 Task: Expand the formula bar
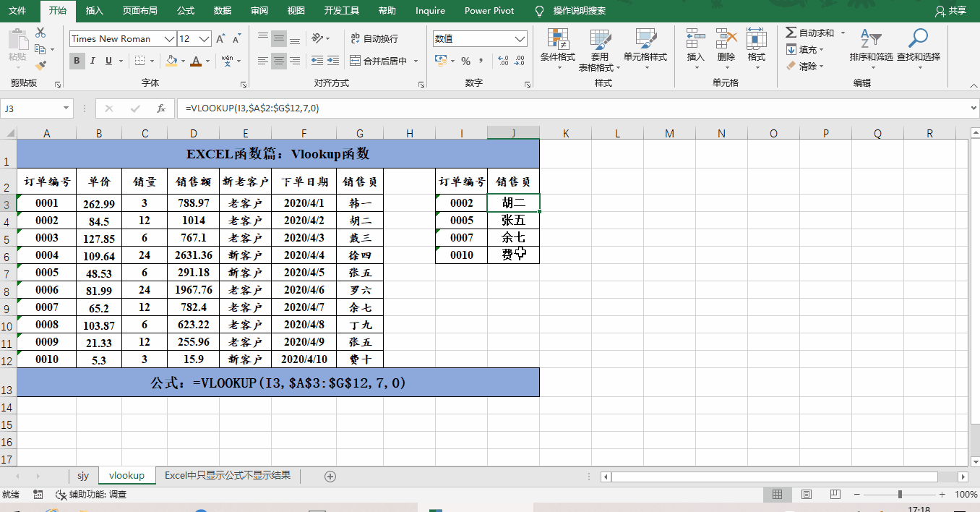973,108
